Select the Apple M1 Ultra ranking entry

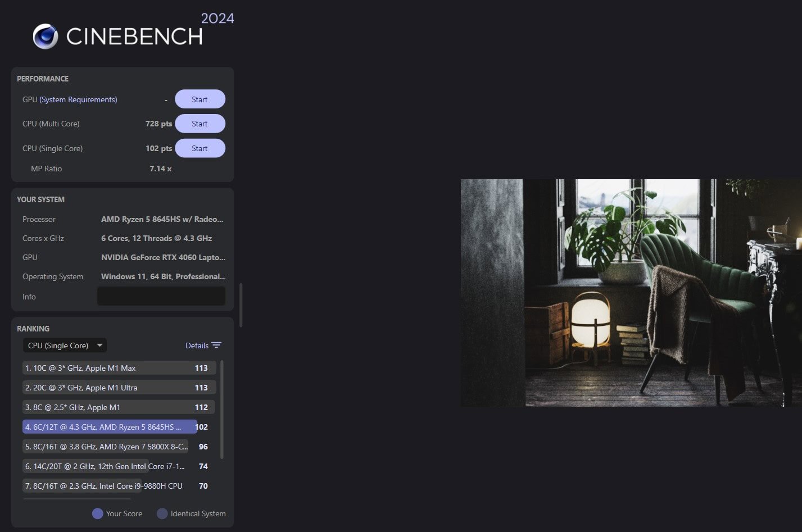[x=119, y=388]
